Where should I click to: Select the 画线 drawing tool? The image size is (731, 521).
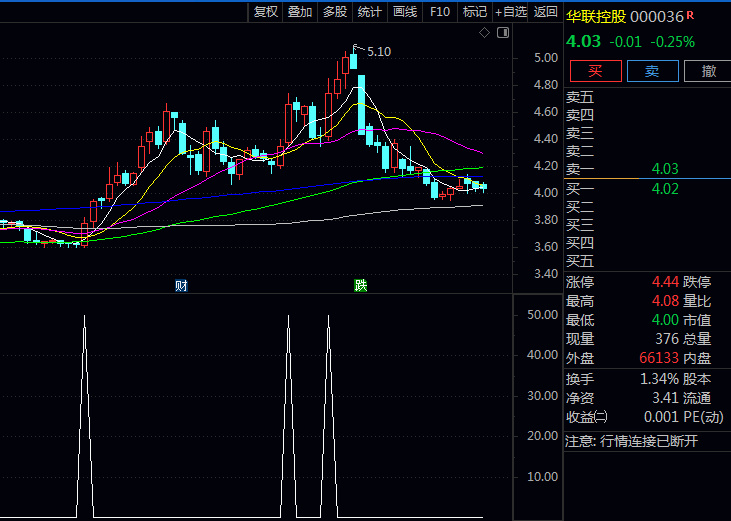pos(405,12)
